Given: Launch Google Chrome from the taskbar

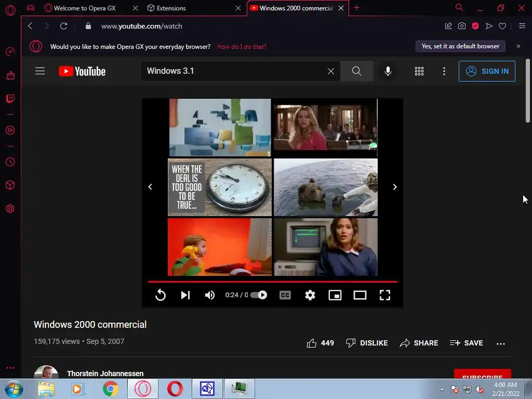Looking at the screenshot, I should (x=111, y=389).
